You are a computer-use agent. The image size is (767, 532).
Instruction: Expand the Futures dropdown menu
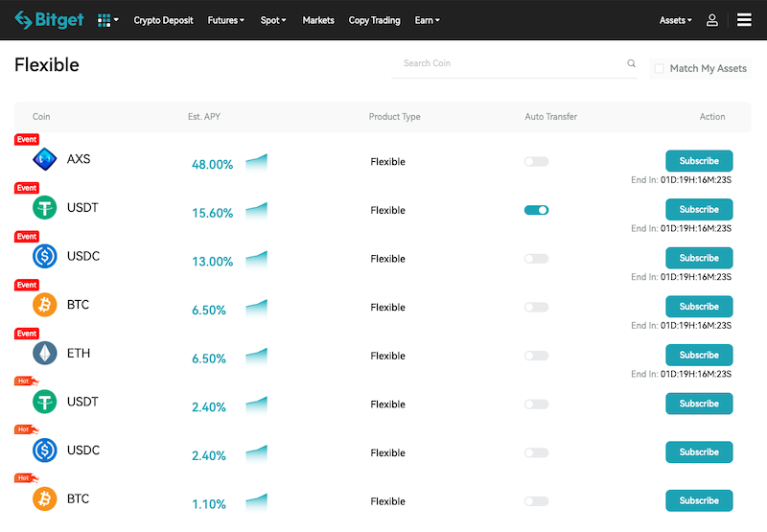click(225, 20)
